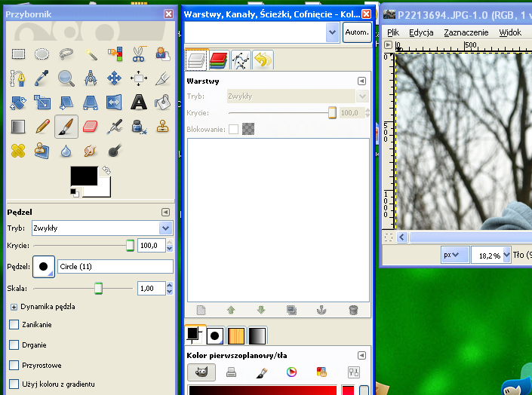532x395 pixels.
Task: Open the zoom percentage dropdown
Action: click(x=490, y=256)
